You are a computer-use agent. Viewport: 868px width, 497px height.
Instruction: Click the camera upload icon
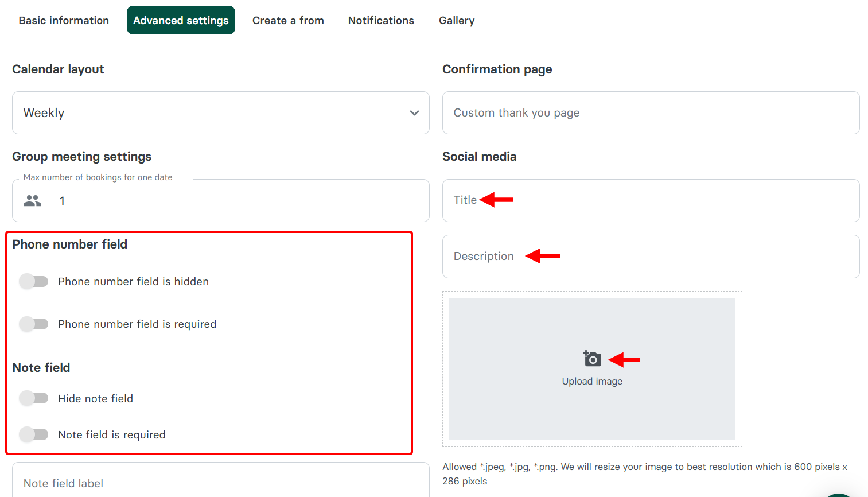pos(592,358)
